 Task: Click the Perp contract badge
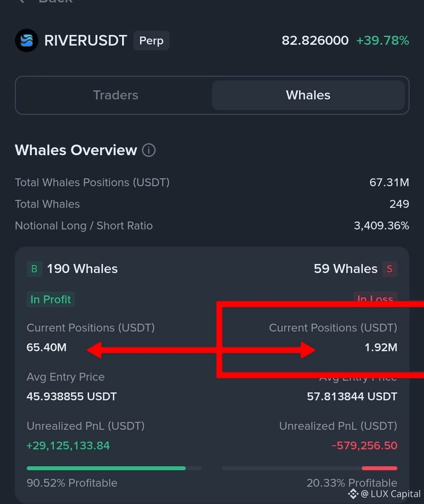coord(151,40)
